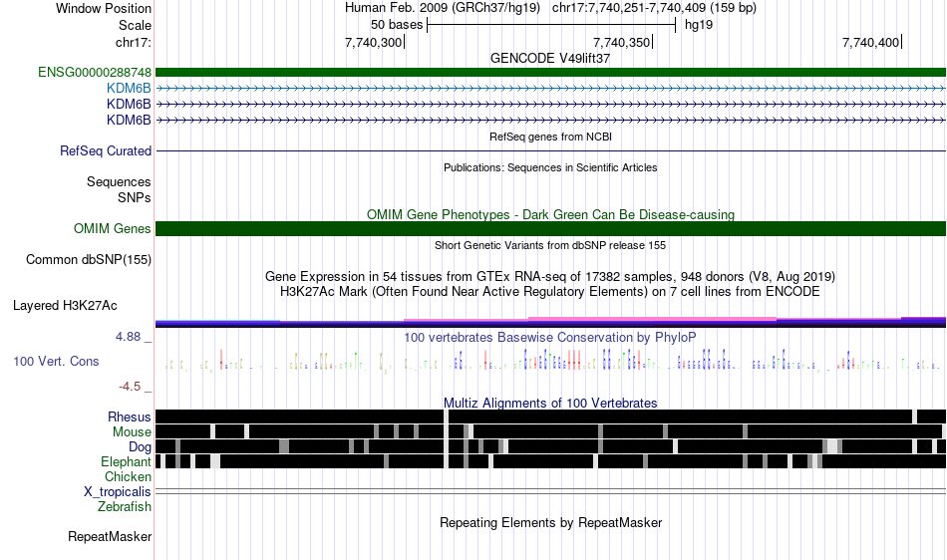Click the Elephant alignment row label
Screen dimensions: 947x560
click(x=127, y=461)
